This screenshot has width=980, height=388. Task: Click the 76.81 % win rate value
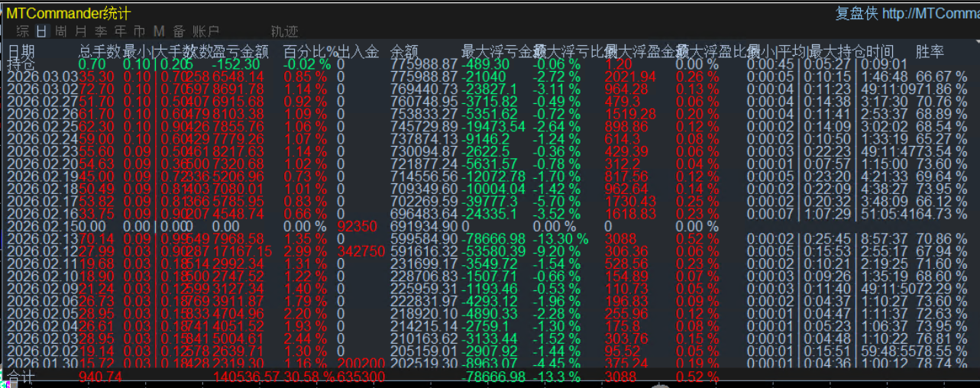click(942, 338)
